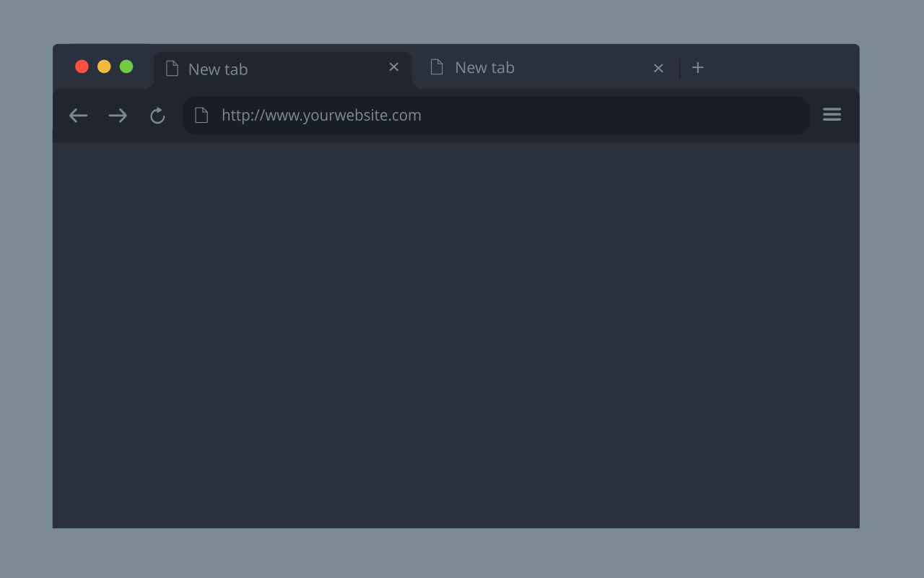Click the empty page content area
The image size is (924, 578).
point(455,332)
